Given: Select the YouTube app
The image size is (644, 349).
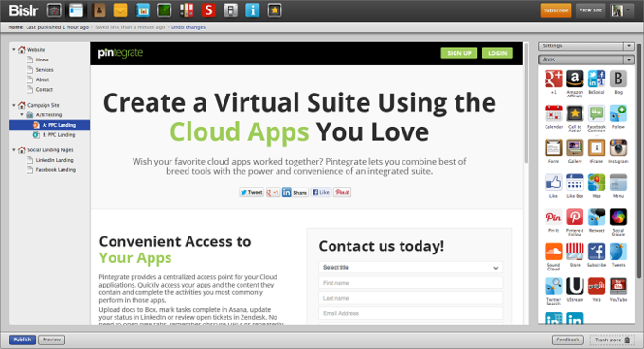Looking at the screenshot, I should pos(618,287).
